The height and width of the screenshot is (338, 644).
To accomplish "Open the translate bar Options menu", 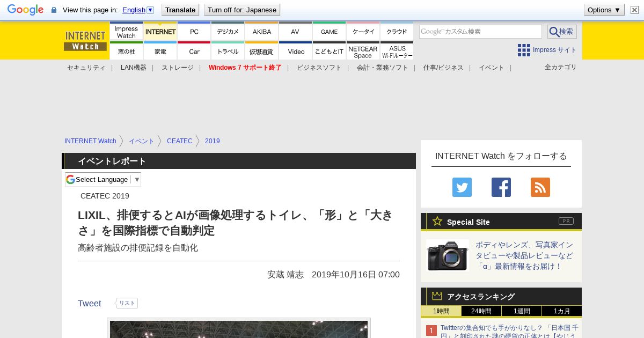I will click(x=604, y=10).
